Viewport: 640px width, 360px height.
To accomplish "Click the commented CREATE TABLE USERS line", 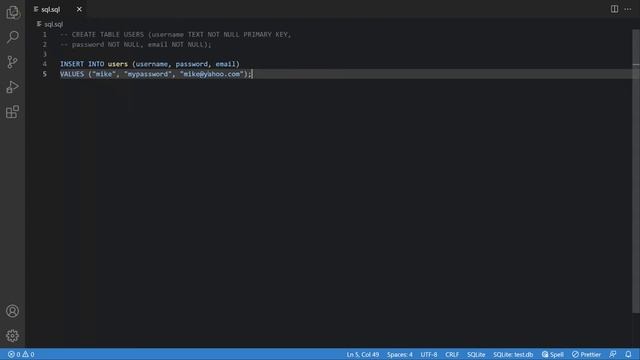I will point(176,35).
